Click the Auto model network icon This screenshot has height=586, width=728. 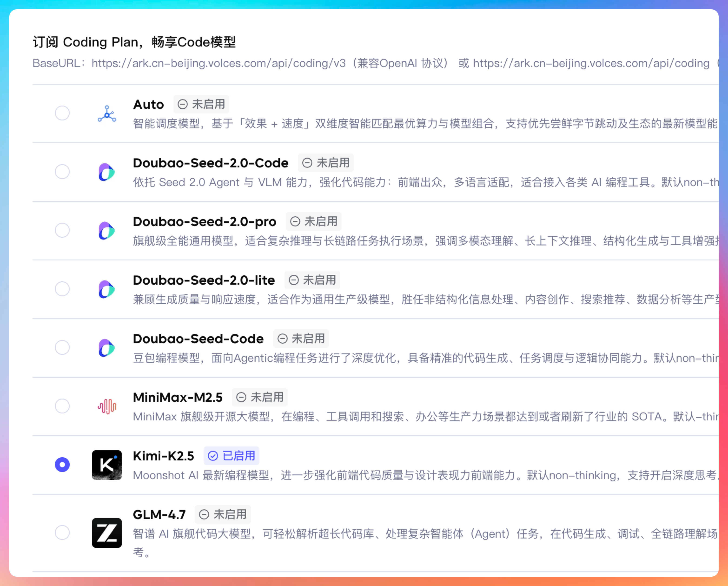[107, 113]
